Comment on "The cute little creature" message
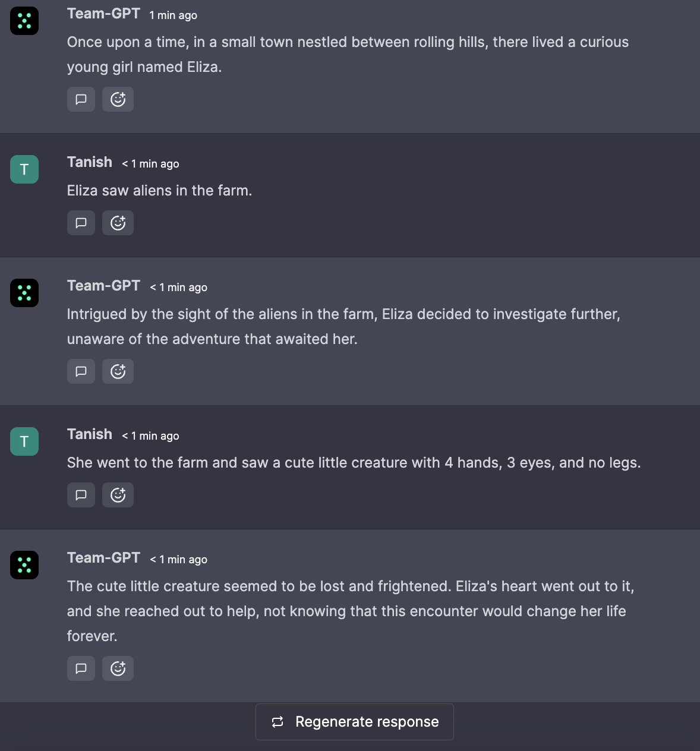The width and height of the screenshot is (700, 751). [81, 668]
